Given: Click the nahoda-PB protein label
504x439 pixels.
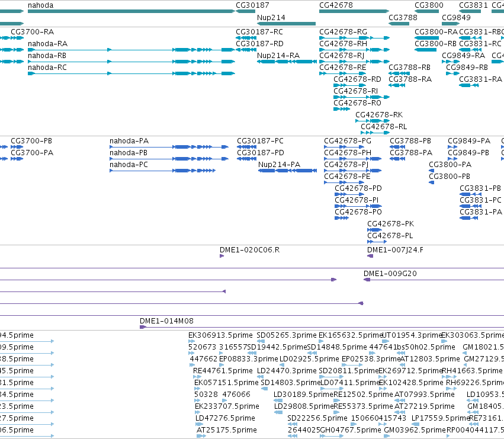Looking at the screenshot, I should pos(129,153).
